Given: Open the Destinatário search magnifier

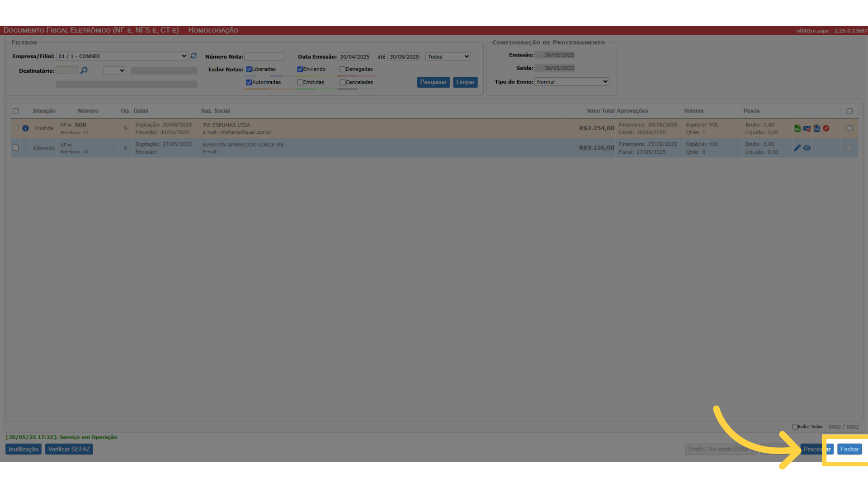Looking at the screenshot, I should coord(84,70).
